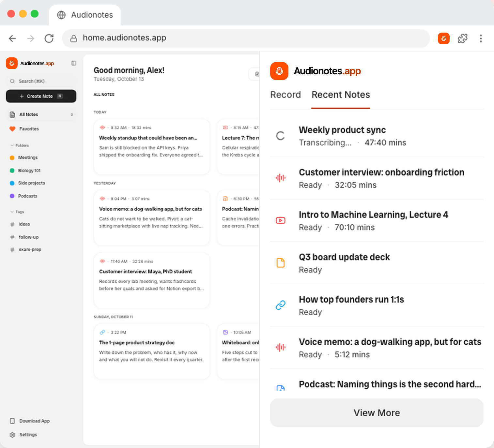Collapse the Tags section chevron
Screen dimensions: 494x448
(12, 212)
